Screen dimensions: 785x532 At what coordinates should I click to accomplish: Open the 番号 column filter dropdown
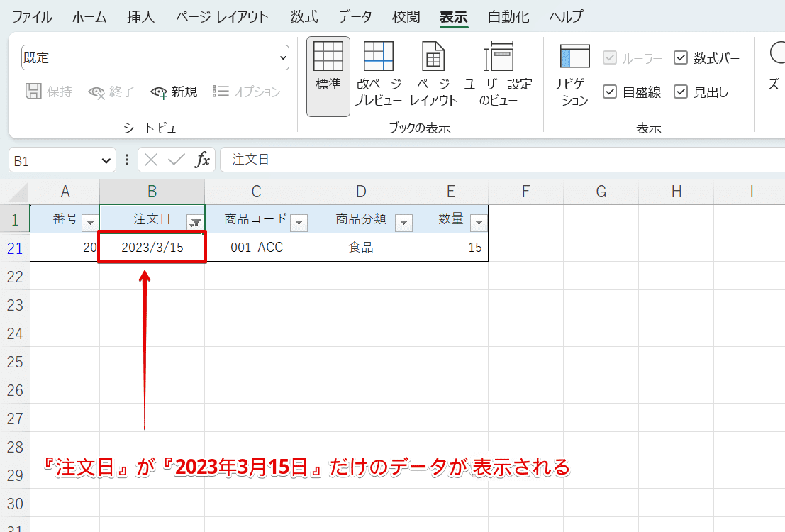pos(91,223)
